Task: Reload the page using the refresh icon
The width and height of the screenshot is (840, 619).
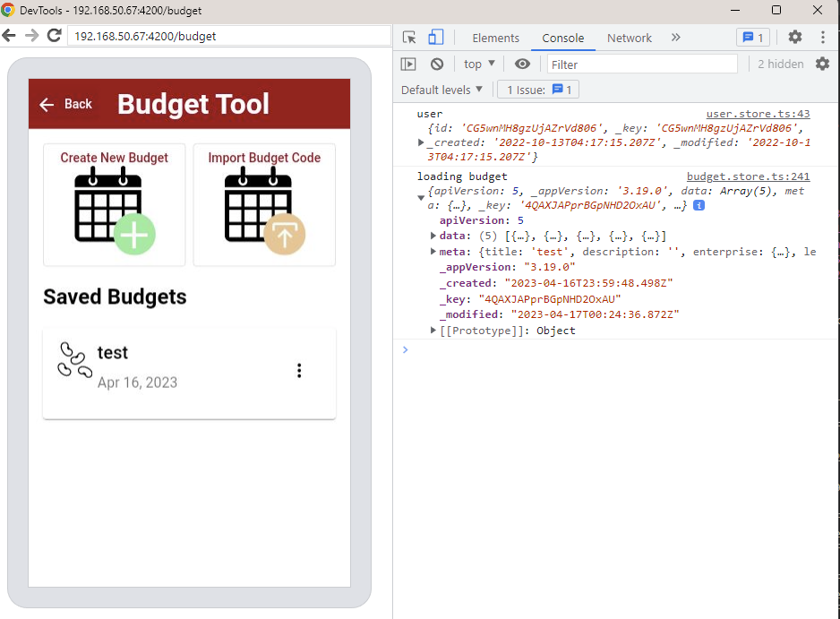Action: click(x=54, y=36)
